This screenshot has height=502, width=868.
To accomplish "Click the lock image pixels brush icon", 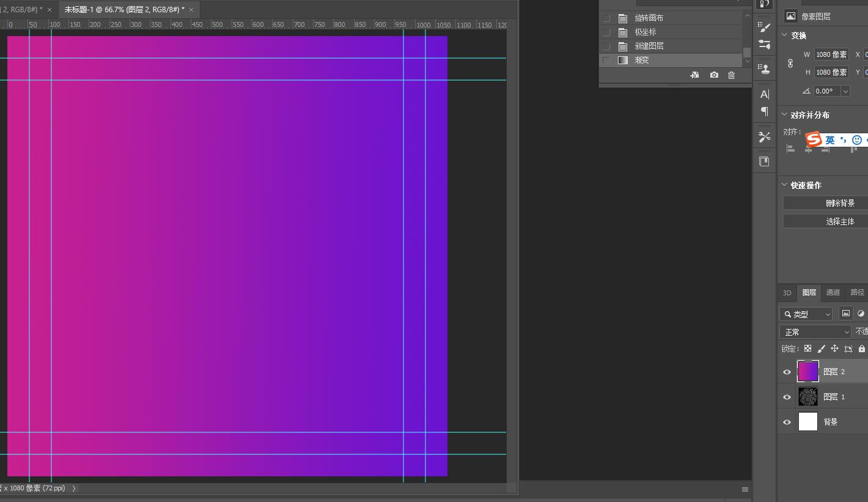I will [821, 349].
